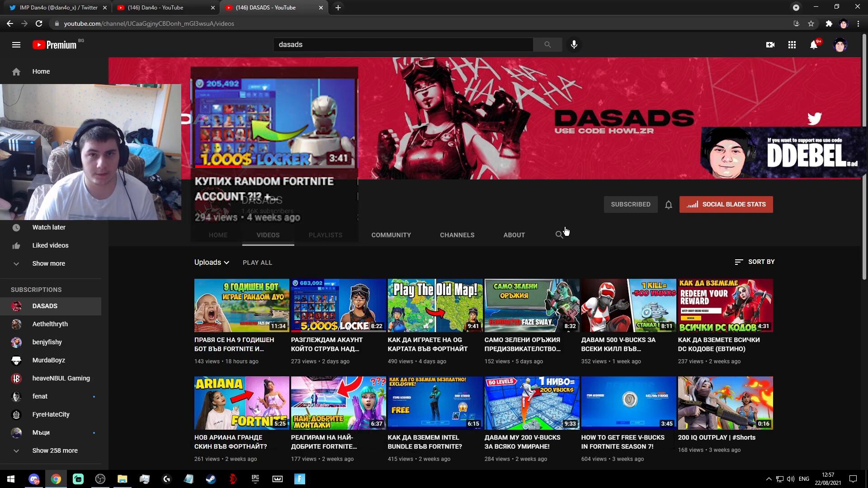Bookmark this page with star icon
This screenshot has height=488, width=868.
(811, 23)
